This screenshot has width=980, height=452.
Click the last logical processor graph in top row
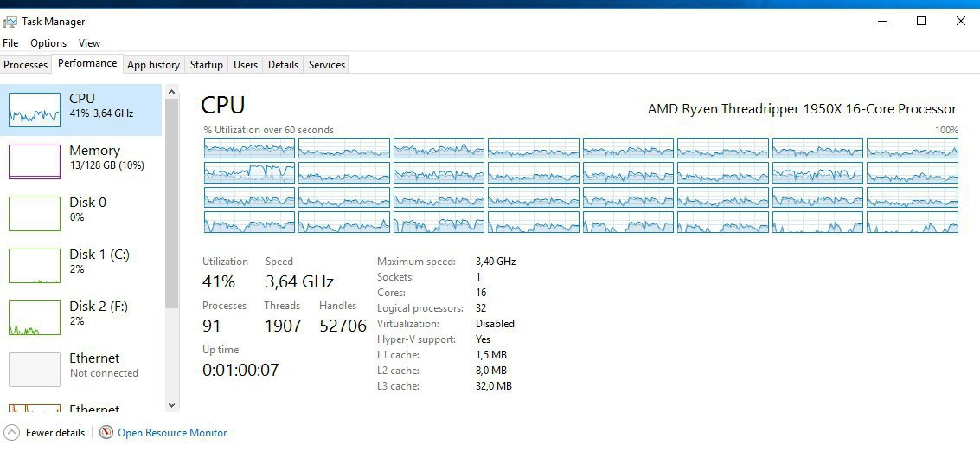913,148
